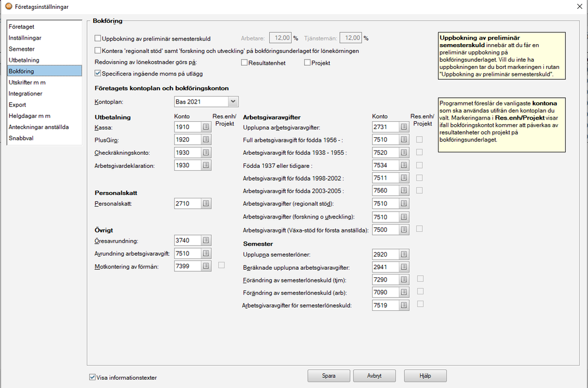This screenshot has width=588, height=388.
Task: Open account lookup for födda 1998-2002
Action: [x=404, y=178]
